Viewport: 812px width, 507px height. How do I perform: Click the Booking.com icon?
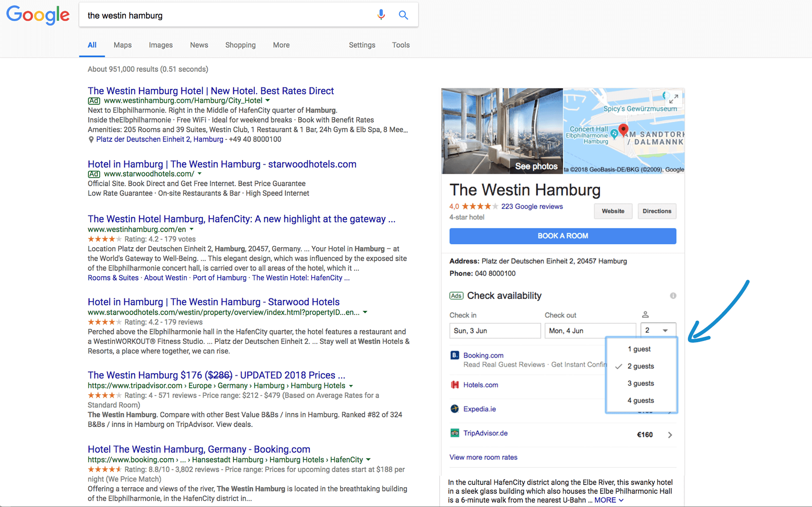click(455, 355)
